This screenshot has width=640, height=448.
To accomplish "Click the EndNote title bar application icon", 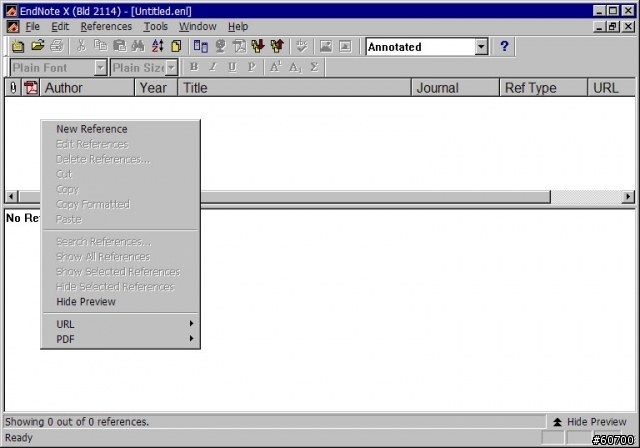I will [x=11, y=11].
